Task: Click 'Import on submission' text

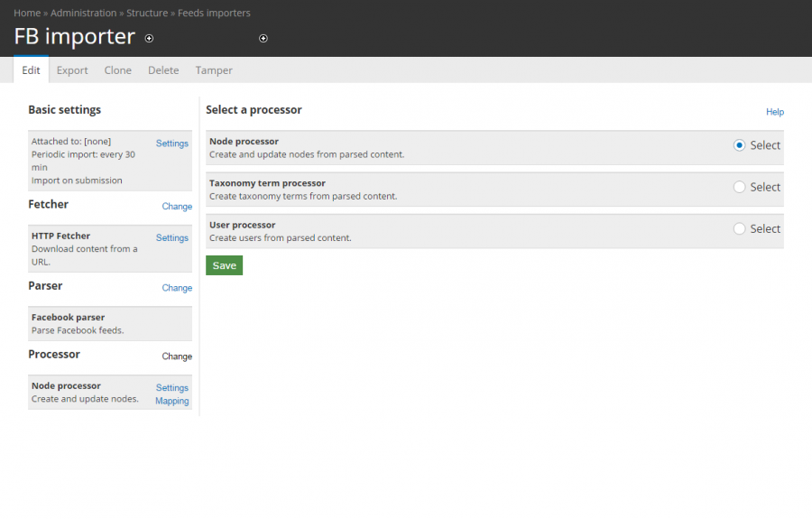Action: pyautogui.click(x=77, y=181)
